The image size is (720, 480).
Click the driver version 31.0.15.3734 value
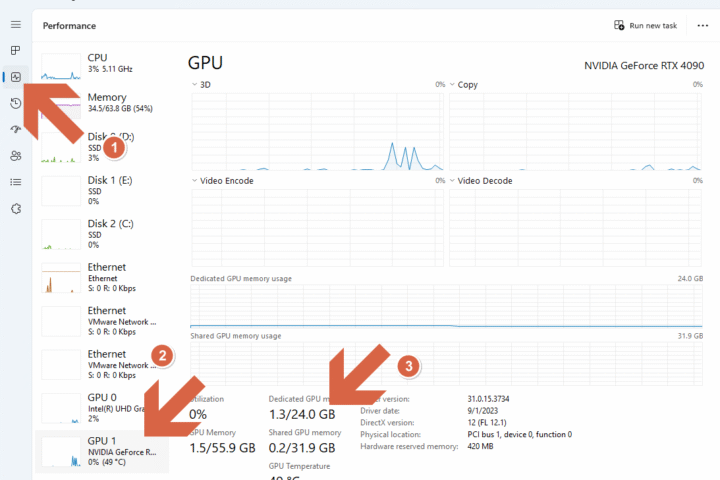(488, 399)
